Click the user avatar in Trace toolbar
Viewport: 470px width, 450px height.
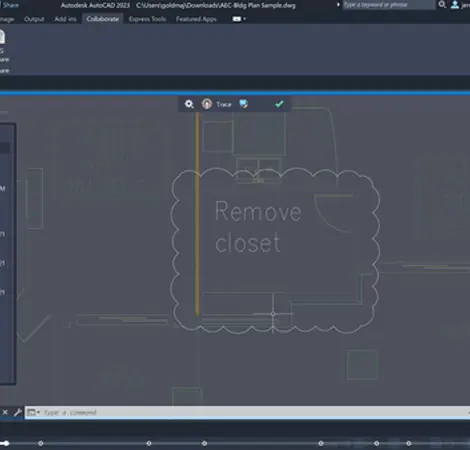(x=207, y=104)
